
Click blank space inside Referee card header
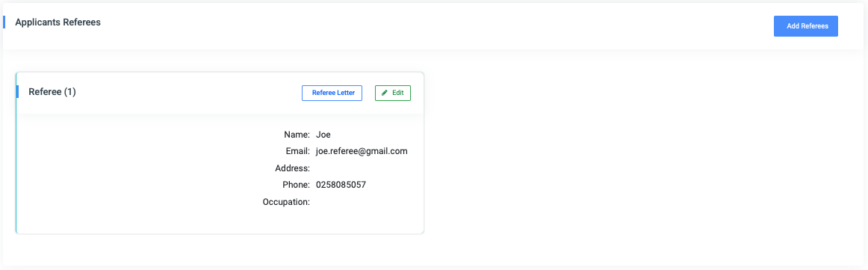188,93
